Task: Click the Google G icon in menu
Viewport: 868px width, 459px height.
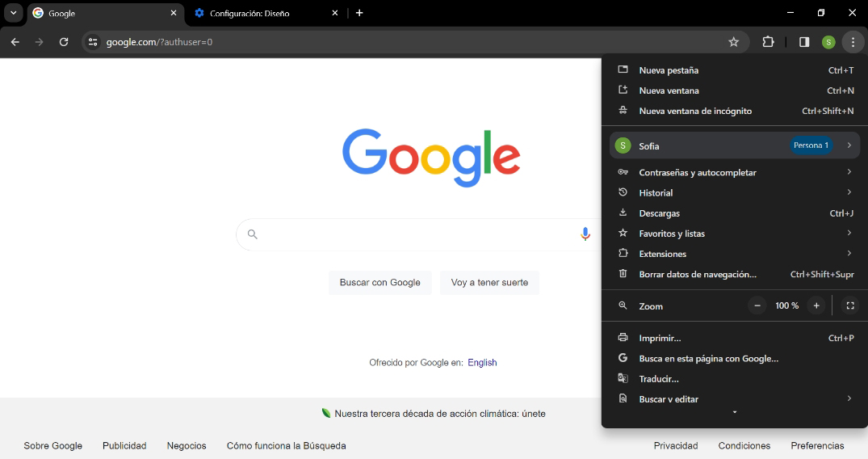Action: coord(623,357)
